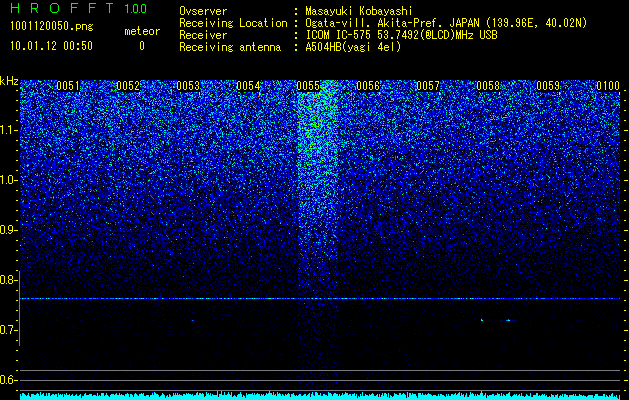Click the 0058 time marker

click(x=488, y=86)
